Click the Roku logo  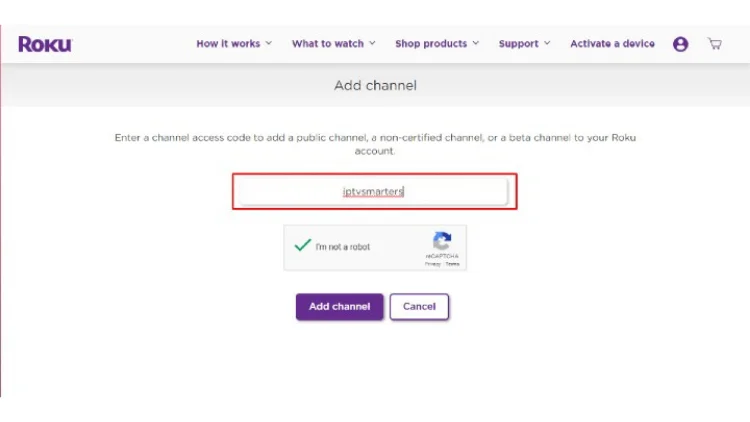tap(44, 44)
